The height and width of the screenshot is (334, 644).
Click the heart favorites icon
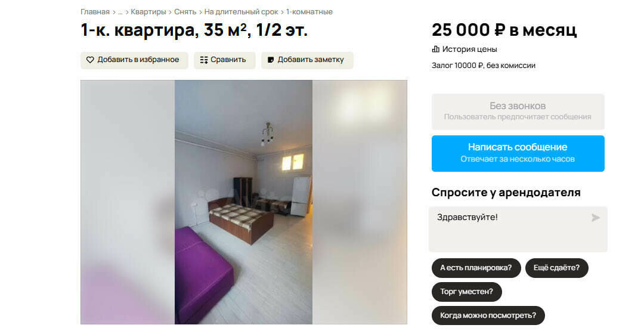click(x=90, y=60)
